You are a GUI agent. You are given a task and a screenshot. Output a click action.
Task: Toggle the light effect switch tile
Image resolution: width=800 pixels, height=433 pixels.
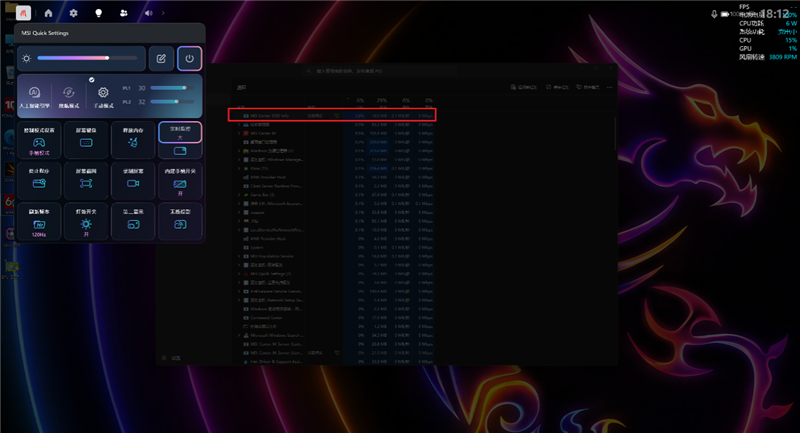86,221
